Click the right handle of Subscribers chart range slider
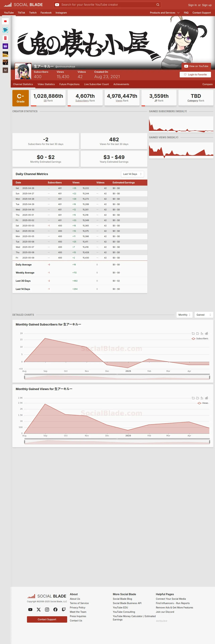The height and width of the screenshot is (644, 215). [209, 377]
